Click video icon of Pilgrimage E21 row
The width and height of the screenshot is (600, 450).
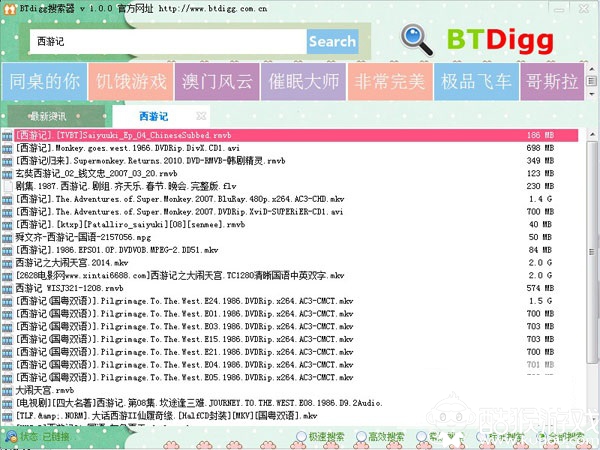click(7, 353)
